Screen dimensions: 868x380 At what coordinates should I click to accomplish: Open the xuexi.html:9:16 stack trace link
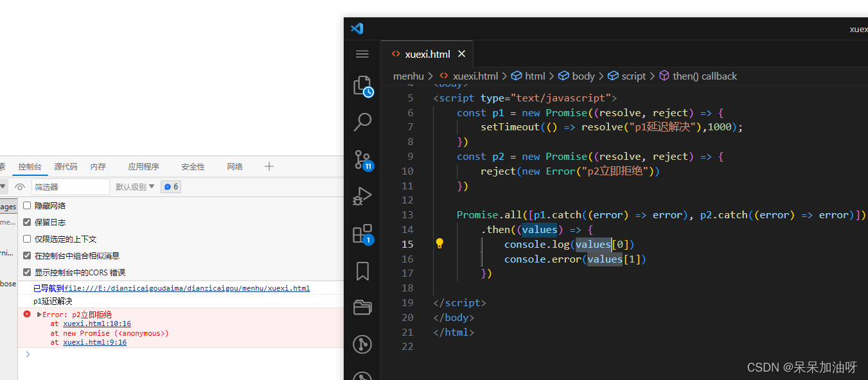[95, 342]
